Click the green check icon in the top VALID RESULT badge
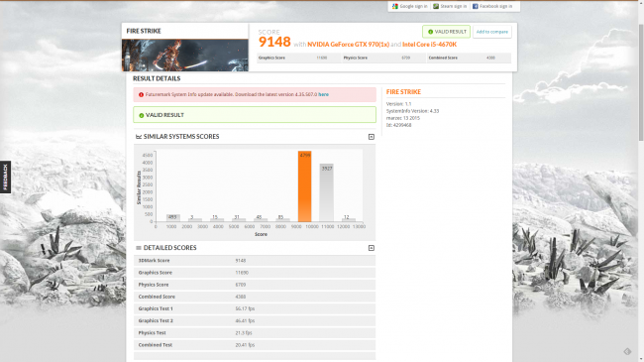644x362 pixels. (x=430, y=32)
